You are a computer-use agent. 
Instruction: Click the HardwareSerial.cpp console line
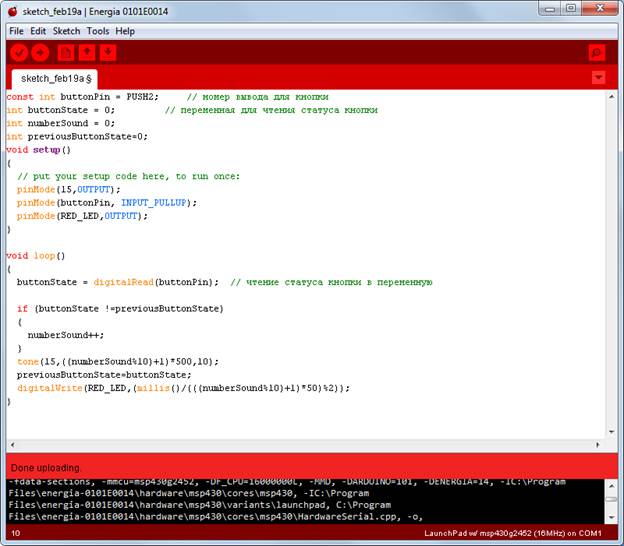[215, 517]
